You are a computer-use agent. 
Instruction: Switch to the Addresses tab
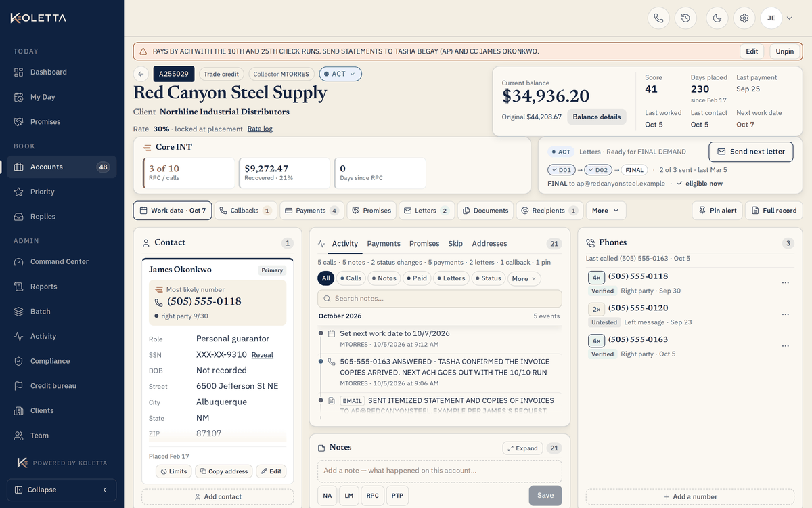point(489,244)
